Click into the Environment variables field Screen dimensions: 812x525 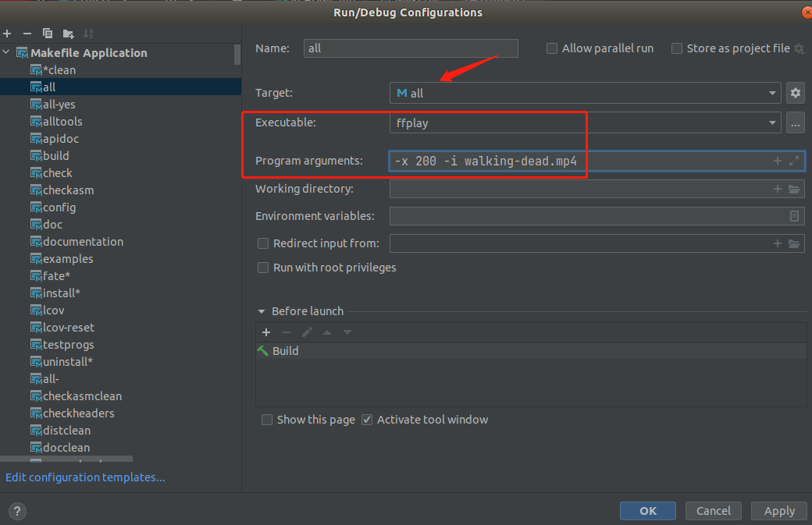(586, 216)
